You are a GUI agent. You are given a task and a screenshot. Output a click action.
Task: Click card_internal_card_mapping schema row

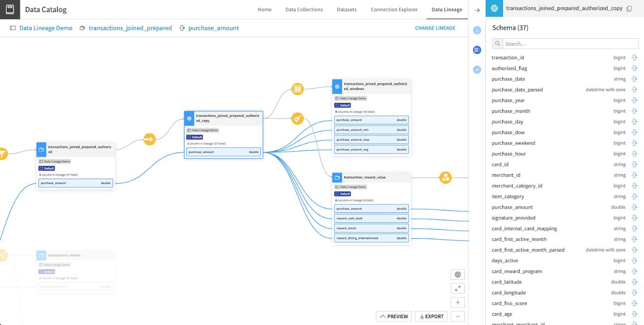tap(564, 229)
